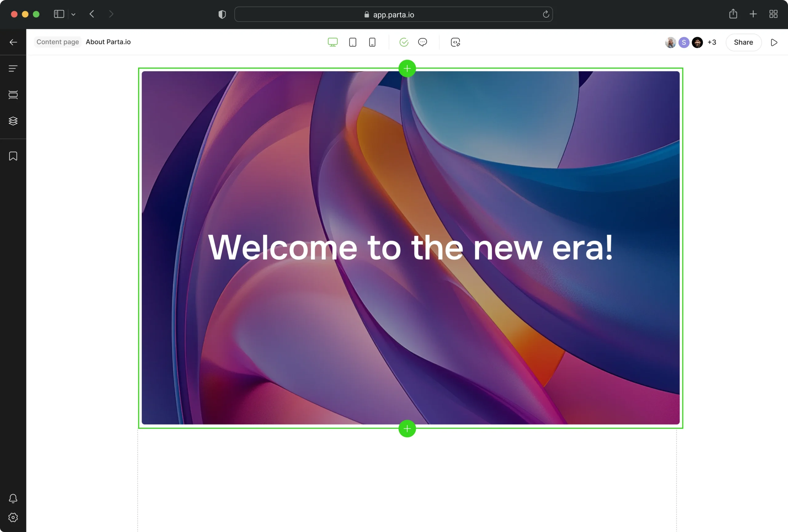788x532 pixels.
Task: Open the code embed editor icon
Action: pyautogui.click(x=455, y=42)
